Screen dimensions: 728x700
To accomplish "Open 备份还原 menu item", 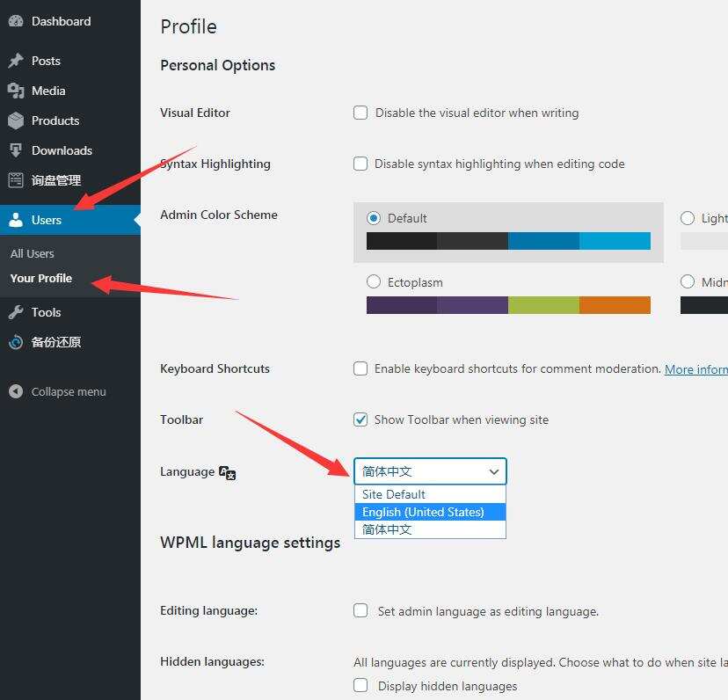I will 70,342.
